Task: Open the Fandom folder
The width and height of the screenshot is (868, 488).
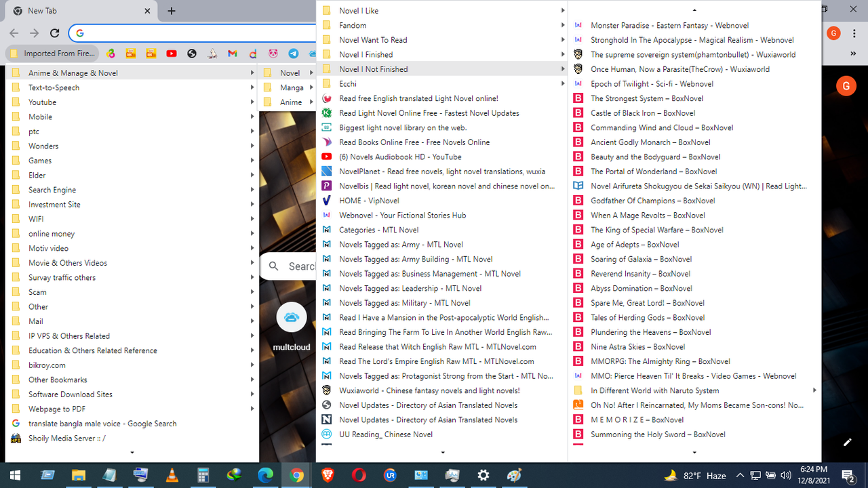Action: click(x=443, y=25)
